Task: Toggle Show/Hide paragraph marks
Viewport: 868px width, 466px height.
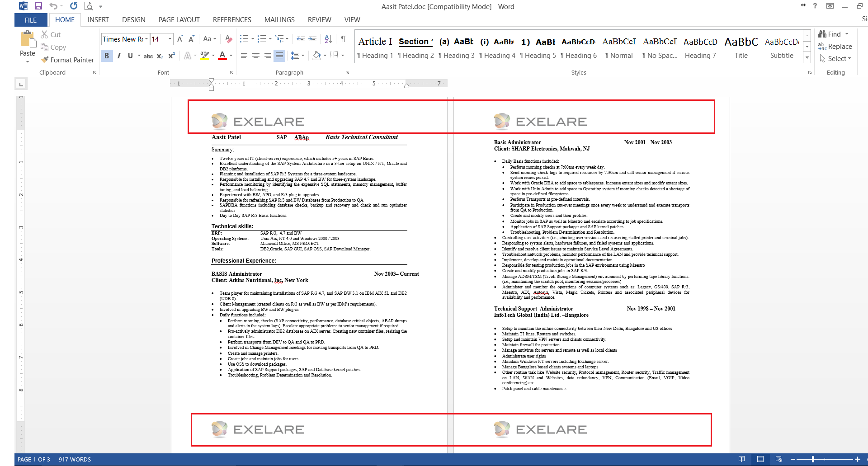Action: [x=344, y=39]
